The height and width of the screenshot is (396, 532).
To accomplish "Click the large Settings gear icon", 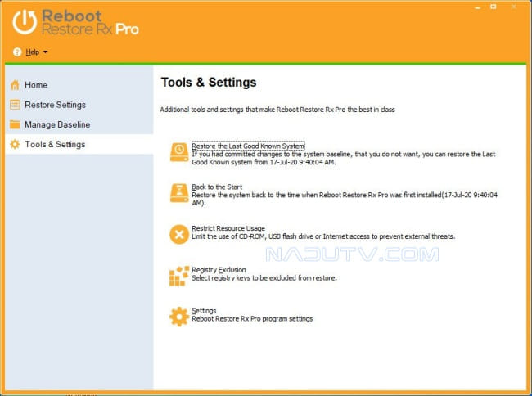I will (x=179, y=317).
